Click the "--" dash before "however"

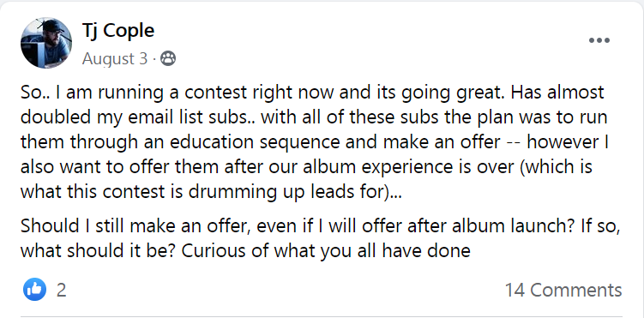pos(513,143)
